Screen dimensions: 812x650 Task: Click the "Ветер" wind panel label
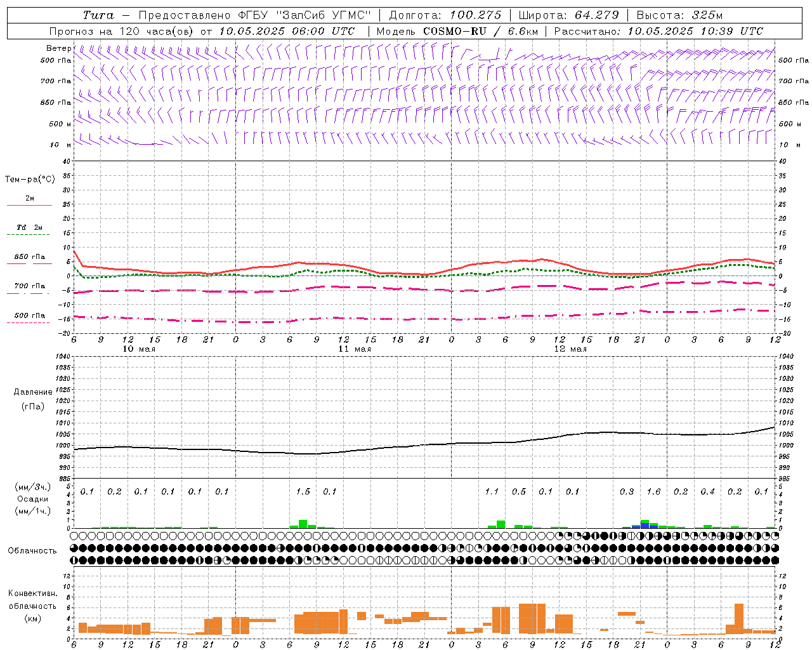59,48
